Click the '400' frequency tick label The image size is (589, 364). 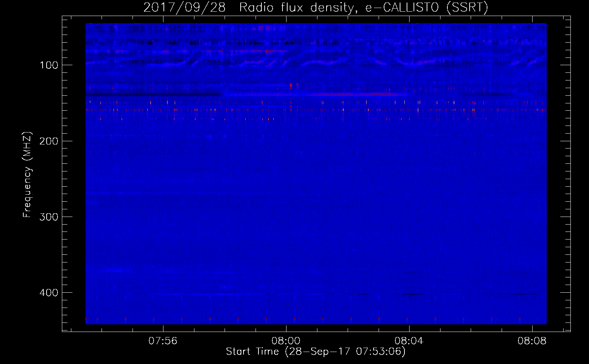pos(49,293)
